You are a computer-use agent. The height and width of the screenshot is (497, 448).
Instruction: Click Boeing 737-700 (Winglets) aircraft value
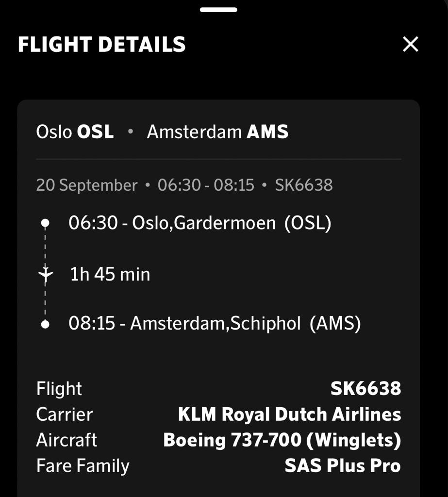point(282,440)
